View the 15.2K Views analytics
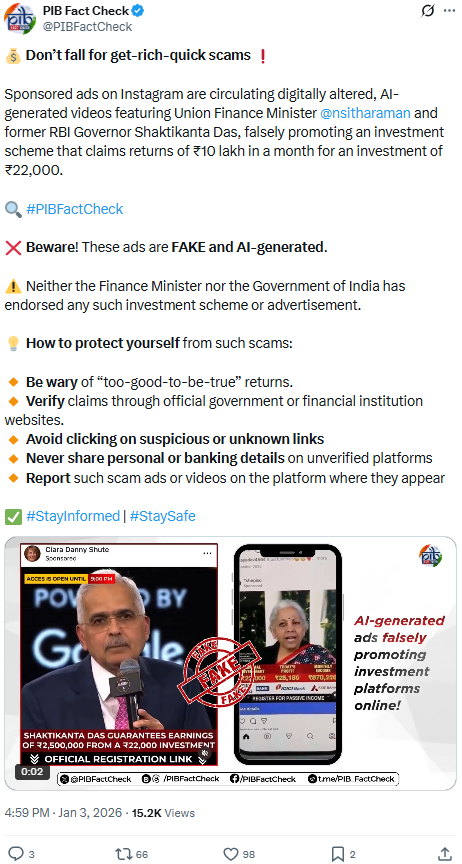The height and width of the screenshot is (864, 462). [x=163, y=813]
